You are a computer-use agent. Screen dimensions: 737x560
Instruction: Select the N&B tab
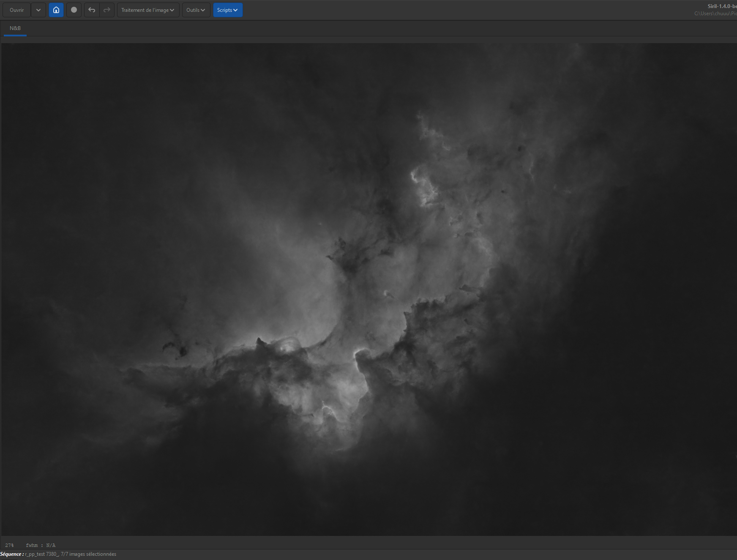point(15,28)
